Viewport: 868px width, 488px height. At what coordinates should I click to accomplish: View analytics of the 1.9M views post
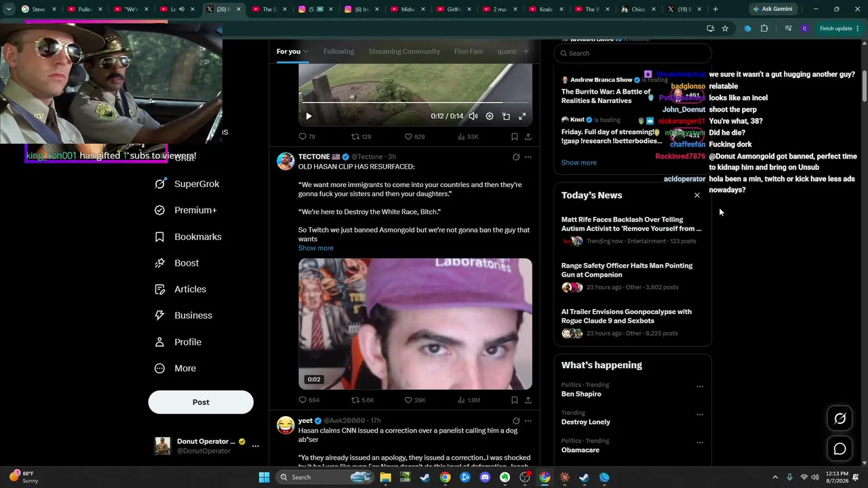click(469, 400)
